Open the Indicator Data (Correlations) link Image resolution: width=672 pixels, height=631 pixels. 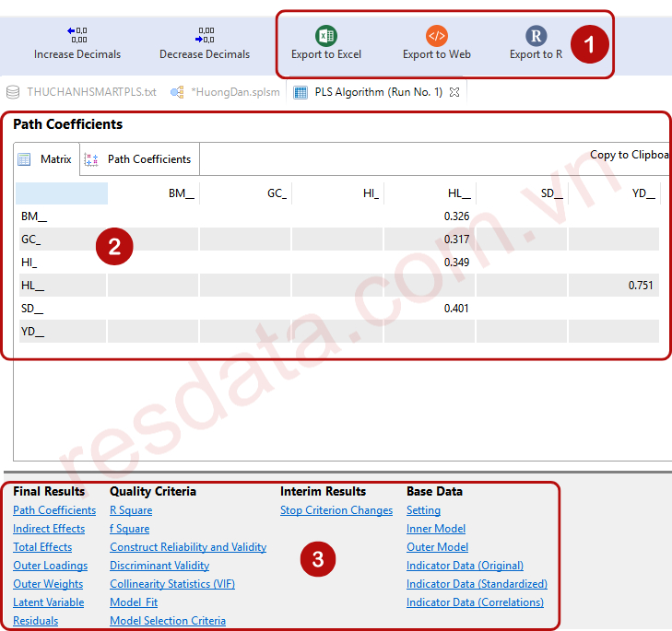point(475,602)
